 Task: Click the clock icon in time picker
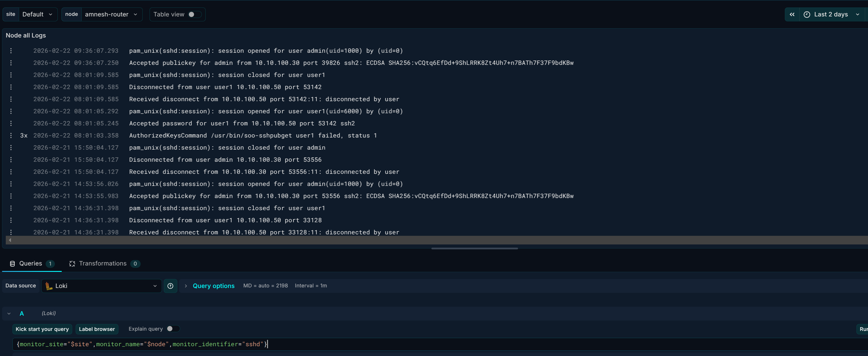pyautogui.click(x=807, y=14)
